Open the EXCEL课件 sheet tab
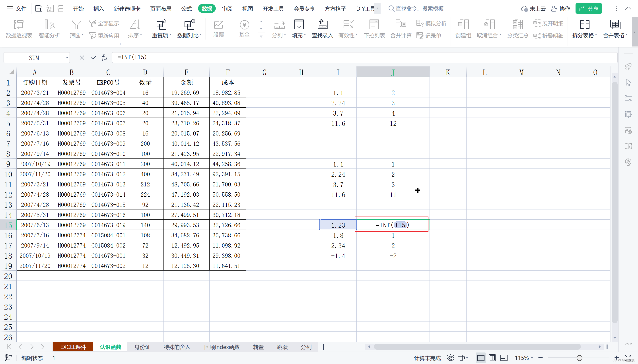638x364 pixels. point(73,347)
